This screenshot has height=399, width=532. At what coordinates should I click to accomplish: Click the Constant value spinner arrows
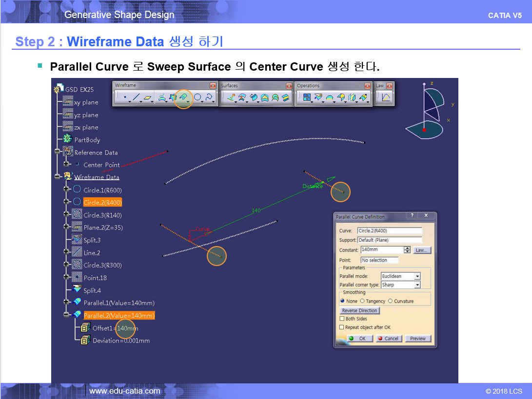[407, 250]
